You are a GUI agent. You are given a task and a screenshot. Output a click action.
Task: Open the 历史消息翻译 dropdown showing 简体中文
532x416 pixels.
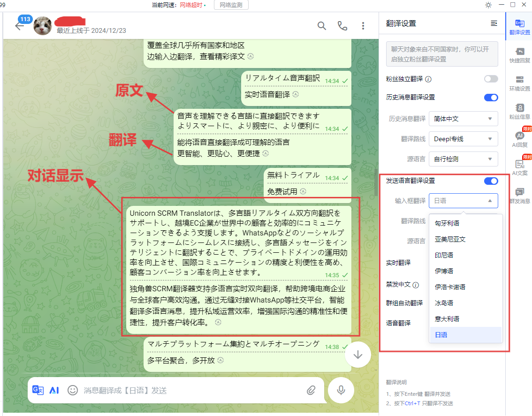[464, 119]
